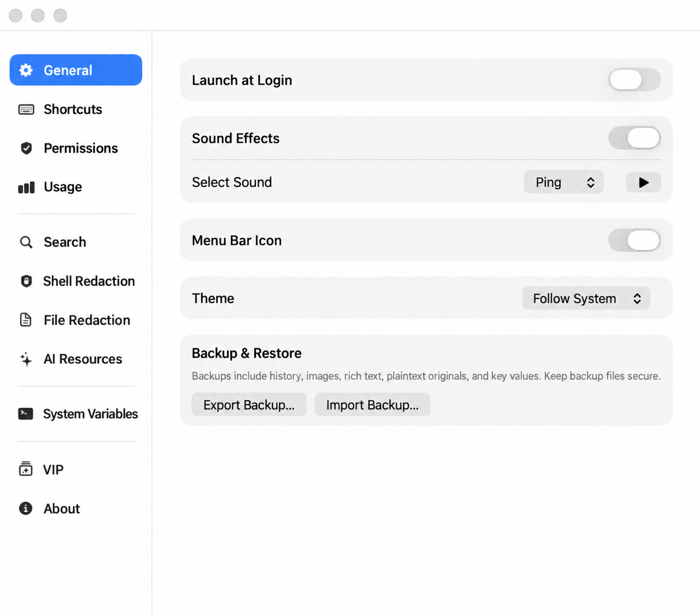Click the Shell Redaction shield icon

[x=26, y=281]
